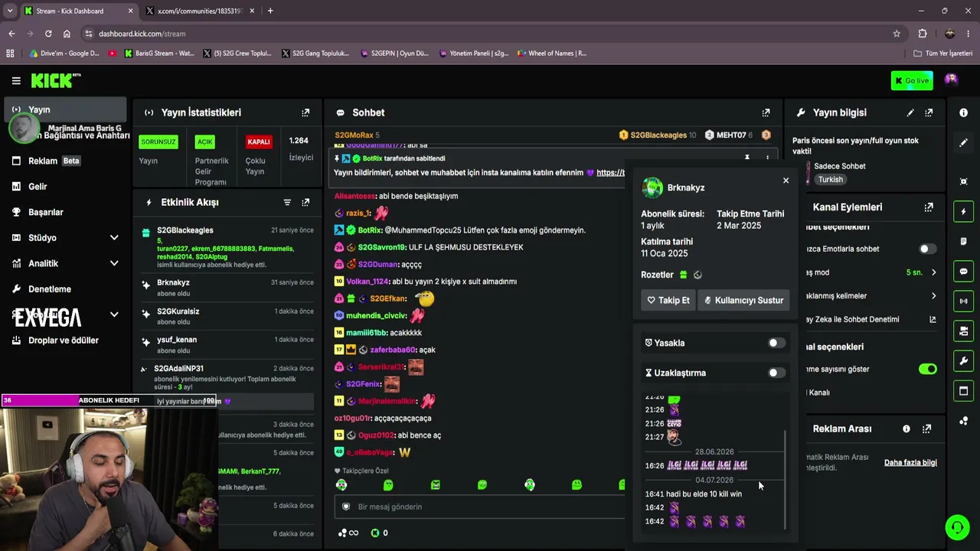
Task: Enable the emote-only chat switch
Action: pos(927,249)
